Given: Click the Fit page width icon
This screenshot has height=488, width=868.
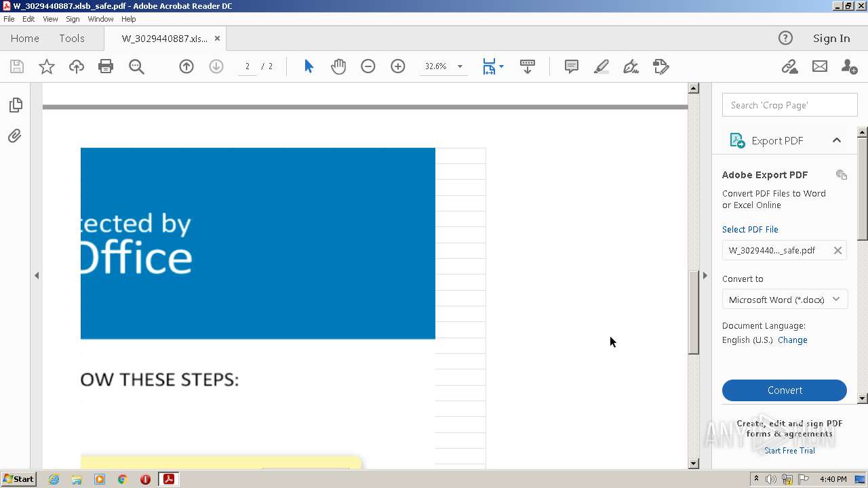Looking at the screenshot, I should coord(489,66).
